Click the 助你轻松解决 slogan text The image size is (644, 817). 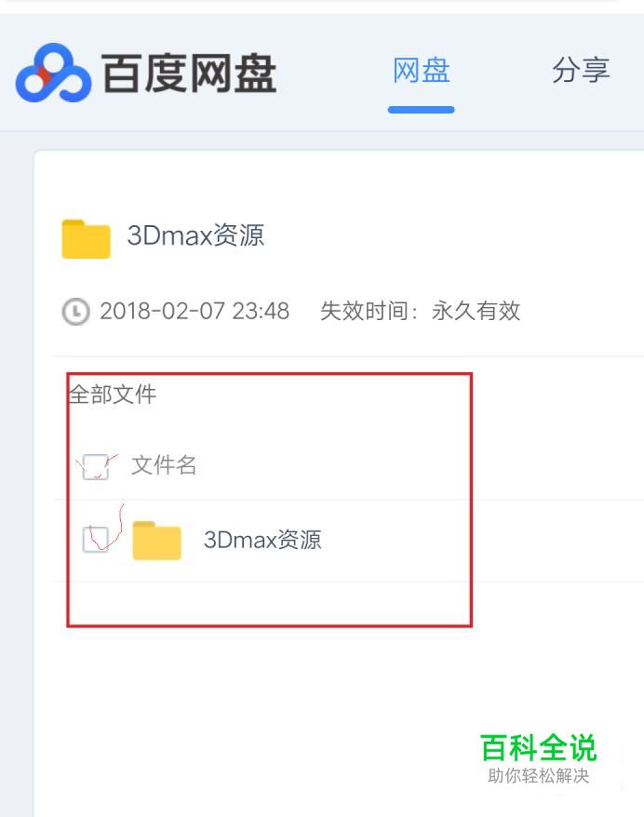click(538, 776)
